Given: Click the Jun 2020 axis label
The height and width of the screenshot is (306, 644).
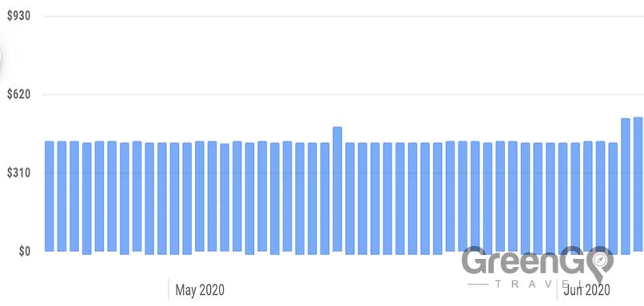Looking at the screenshot, I should pos(586,290).
